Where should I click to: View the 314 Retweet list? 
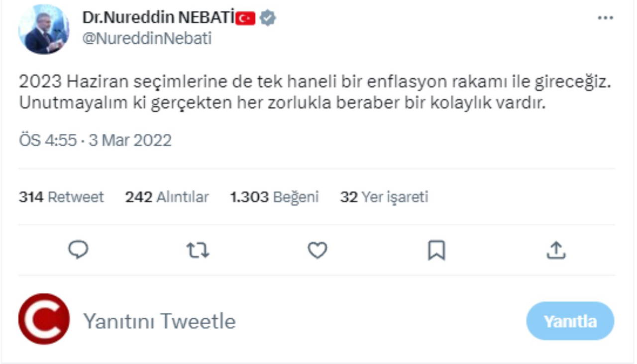61,197
